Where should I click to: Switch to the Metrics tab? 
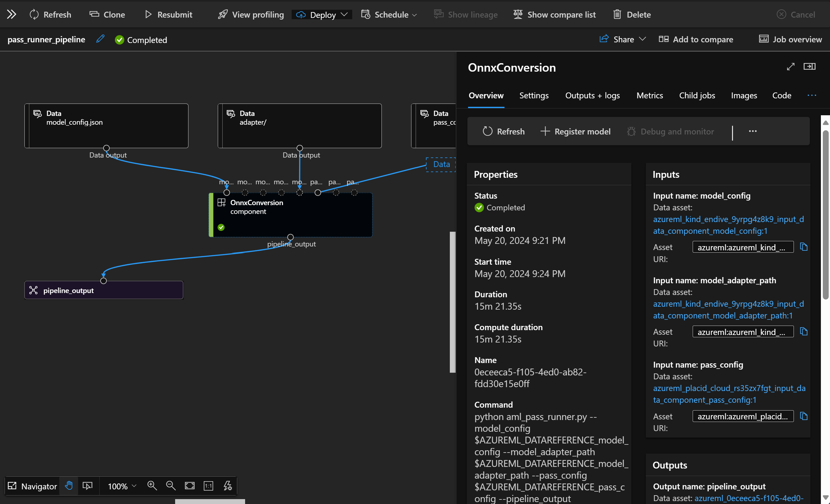pos(649,95)
